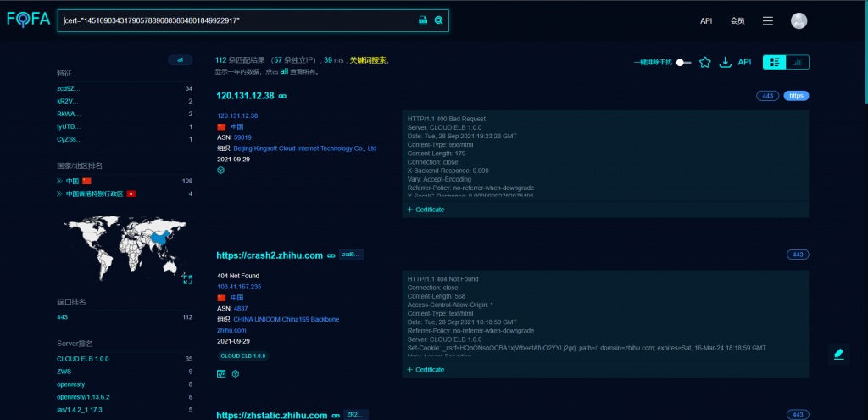
Task: Click the Hong Kong flag in country ranking
Action: tap(131, 194)
